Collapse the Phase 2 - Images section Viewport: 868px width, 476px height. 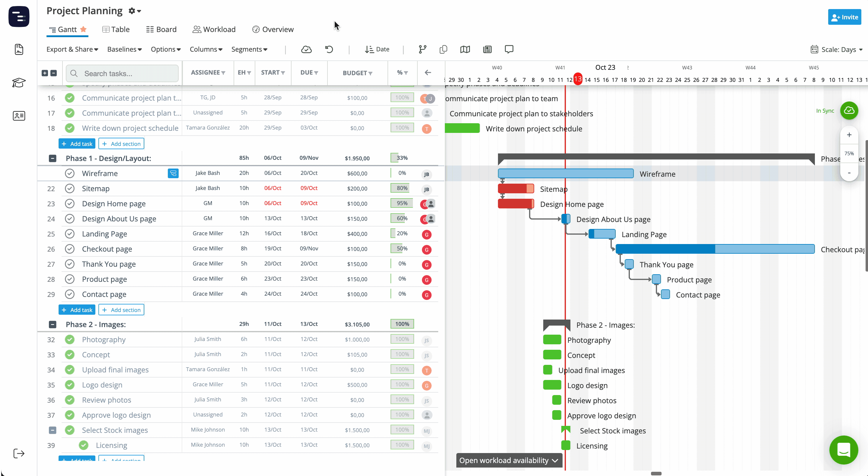53,324
